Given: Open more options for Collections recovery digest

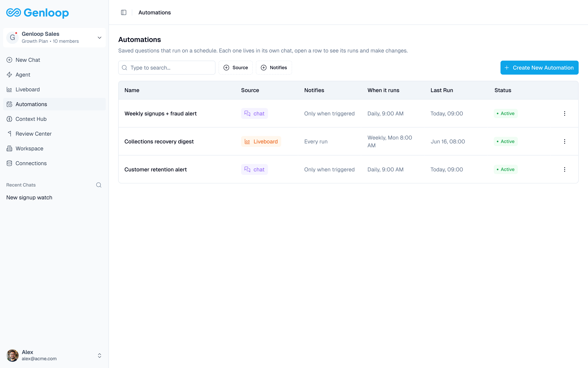Looking at the screenshot, I should 564,141.
